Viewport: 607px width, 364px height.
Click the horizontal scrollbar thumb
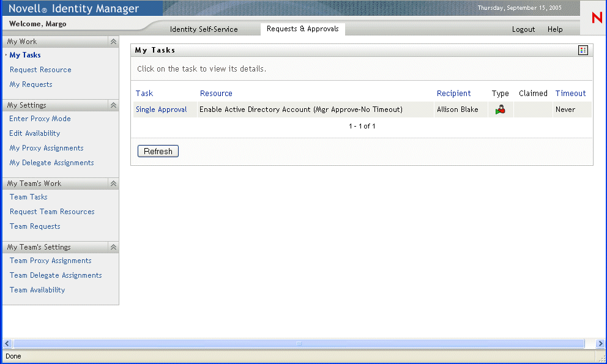[299, 343]
